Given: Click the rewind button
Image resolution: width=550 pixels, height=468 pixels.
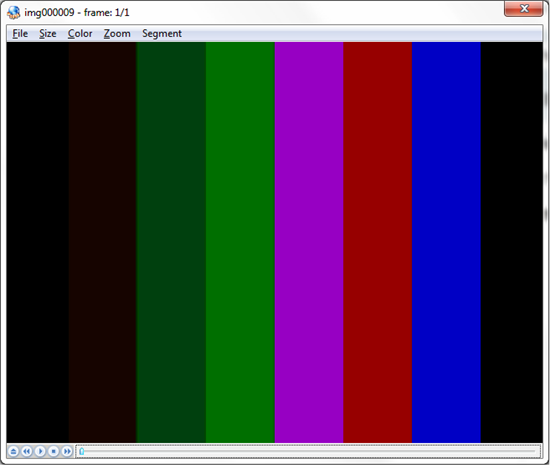Looking at the screenshot, I should coord(27,451).
